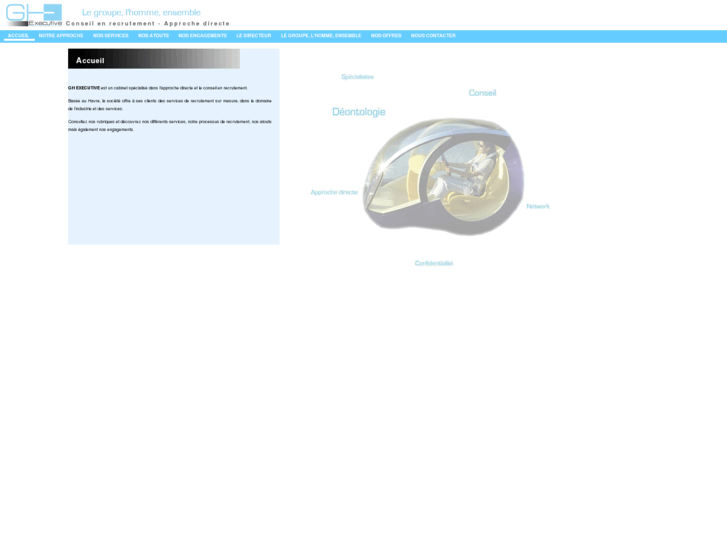Click 'Conseil en recrutement - Approche directe' tagline
Viewport: 727px width, 545px height.
point(148,24)
